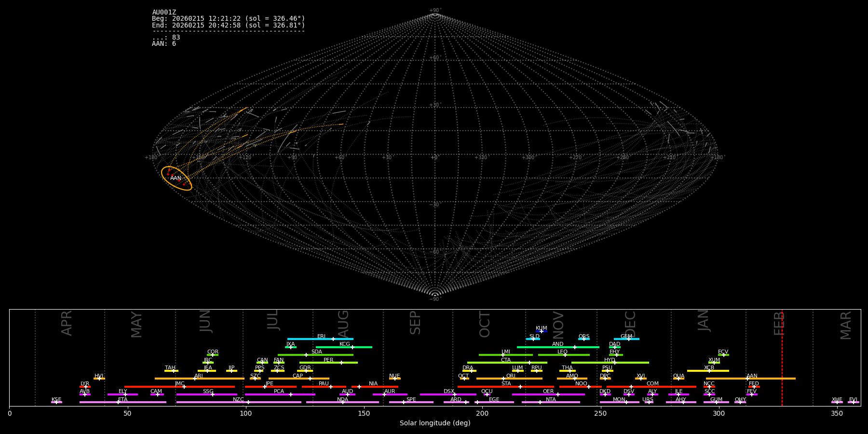The width and height of the screenshot is (868, 434).
Task: Click the SSG shower bar
Action: (x=206, y=394)
